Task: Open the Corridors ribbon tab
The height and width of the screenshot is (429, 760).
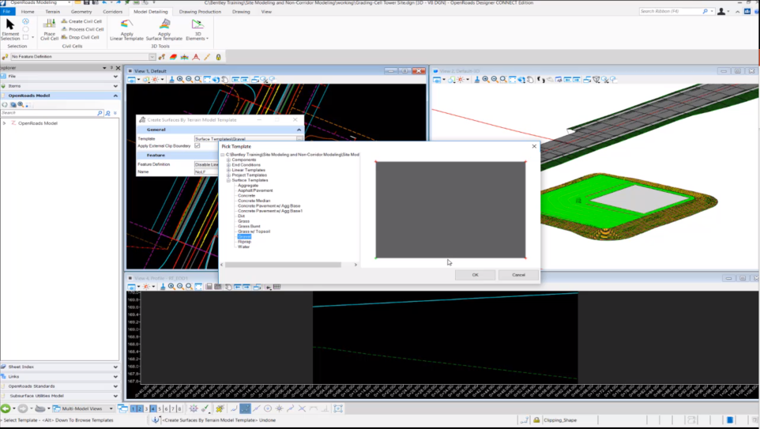Action: click(x=112, y=11)
